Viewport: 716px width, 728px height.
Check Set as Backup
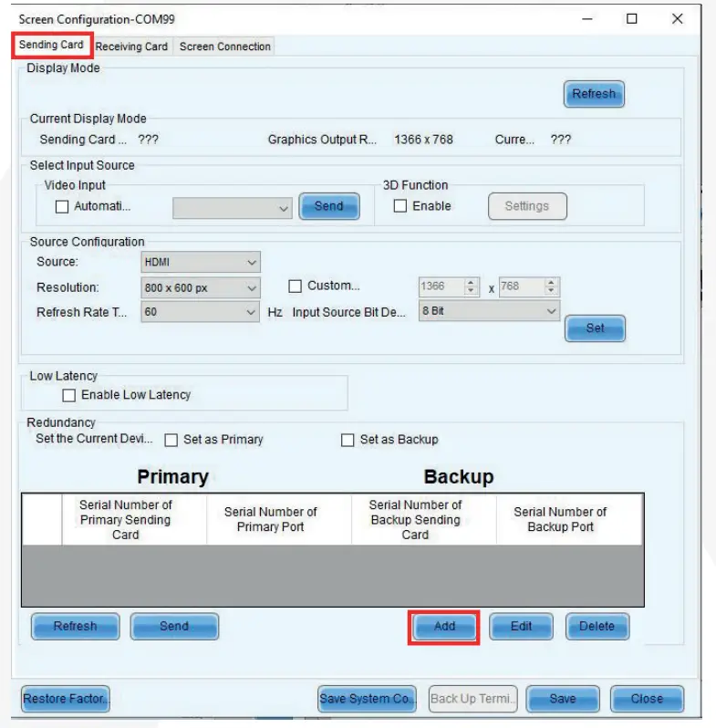[348, 440]
